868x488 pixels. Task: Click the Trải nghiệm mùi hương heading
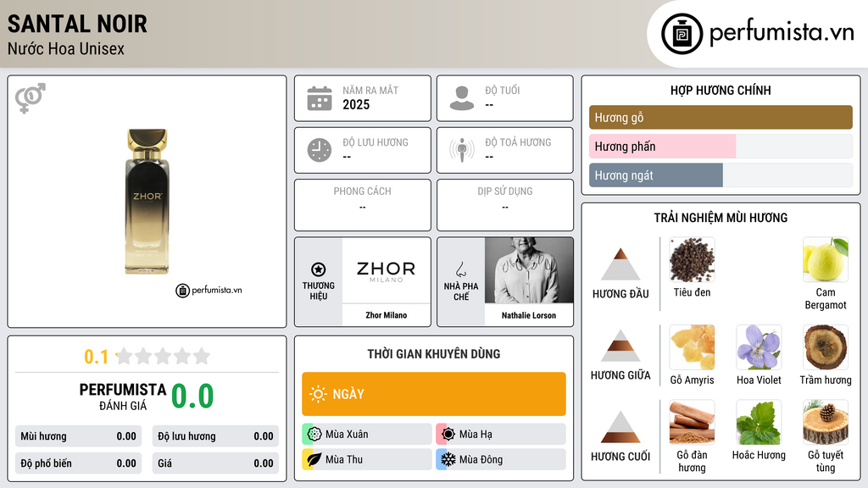(x=721, y=218)
